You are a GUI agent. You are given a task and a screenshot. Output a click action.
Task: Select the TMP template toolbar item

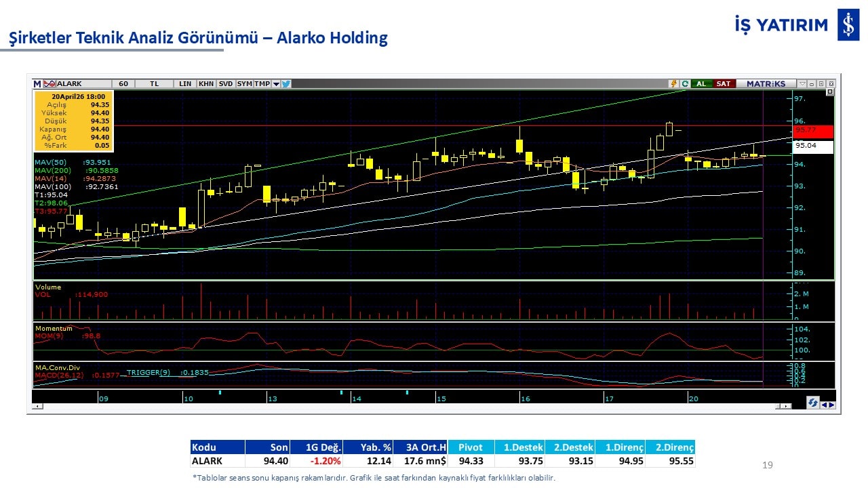[x=262, y=84]
